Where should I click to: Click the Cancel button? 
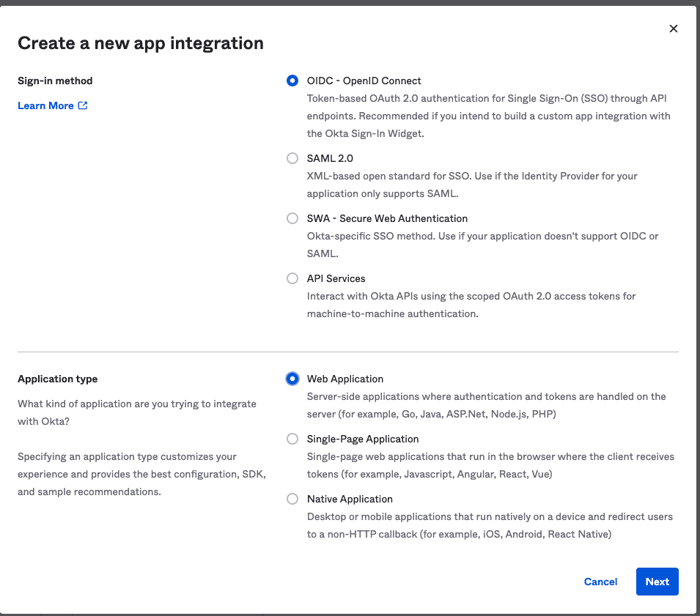pos(600,582)
